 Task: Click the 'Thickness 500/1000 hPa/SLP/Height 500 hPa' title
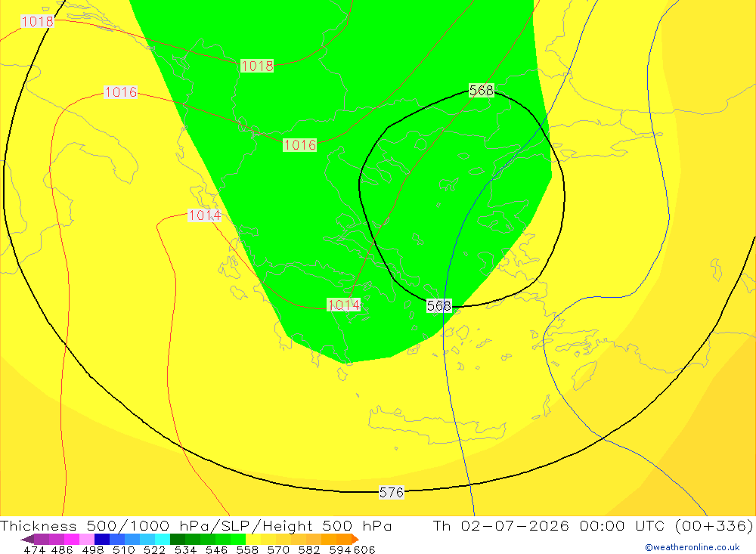coord(196,525)
